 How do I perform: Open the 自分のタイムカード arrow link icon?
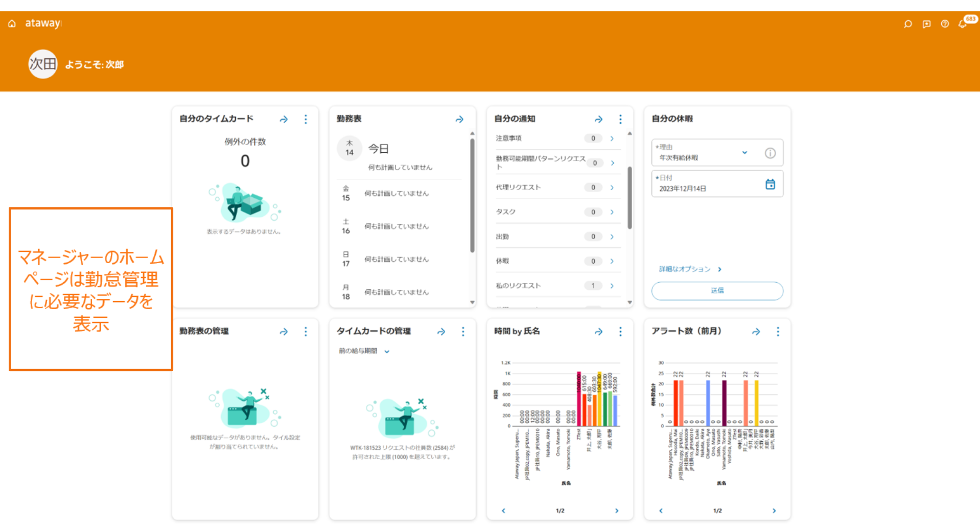coord(284,119)
